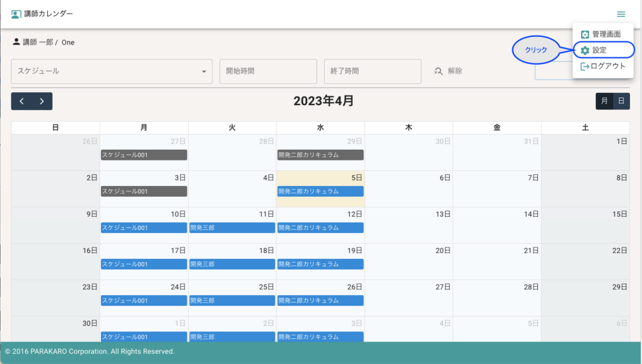Viewport: 642px width, 364px height.
Task: Select 管理画面 from the menu
Action: (606, 34)
